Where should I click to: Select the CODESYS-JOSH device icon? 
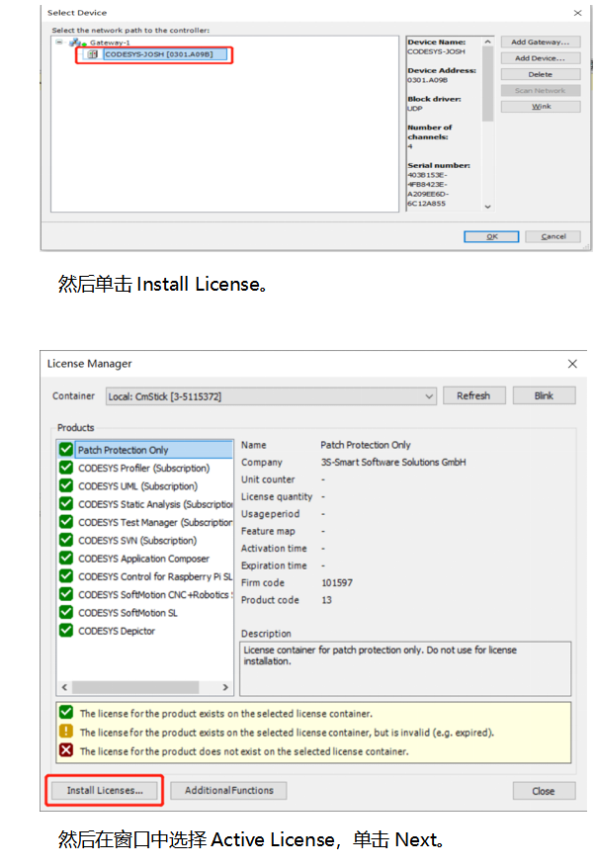[93, 55]
